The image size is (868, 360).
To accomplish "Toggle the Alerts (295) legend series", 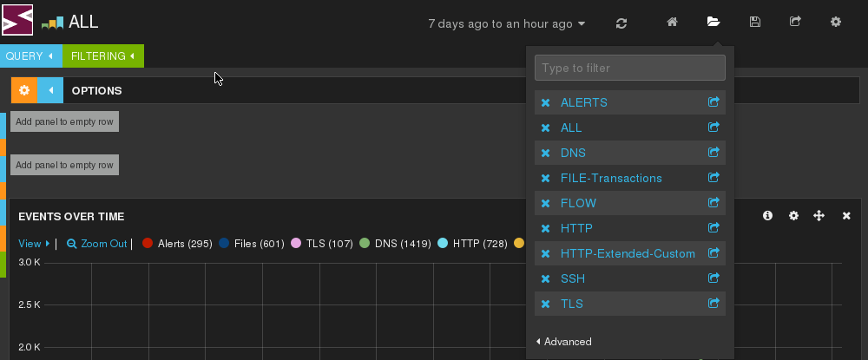I will [x=178, y=243].
